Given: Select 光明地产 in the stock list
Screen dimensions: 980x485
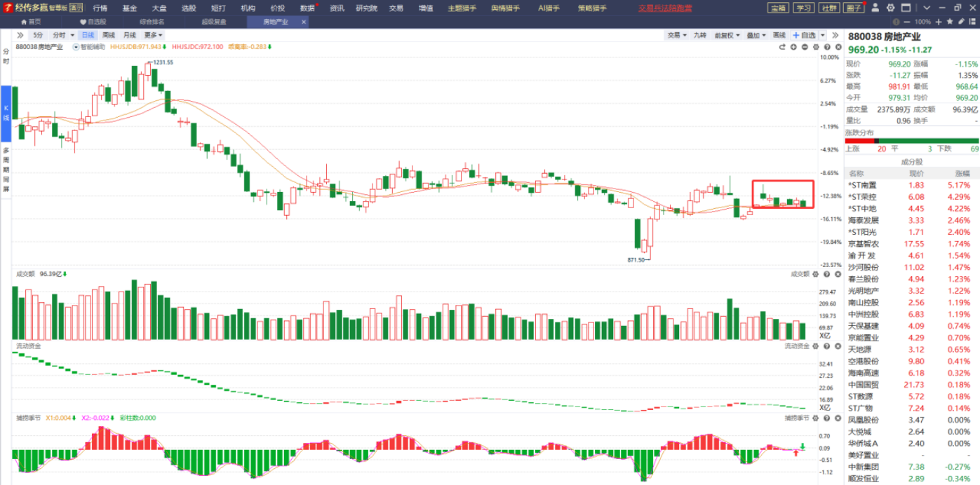Looking at the screenshot, I should point(912,291).
